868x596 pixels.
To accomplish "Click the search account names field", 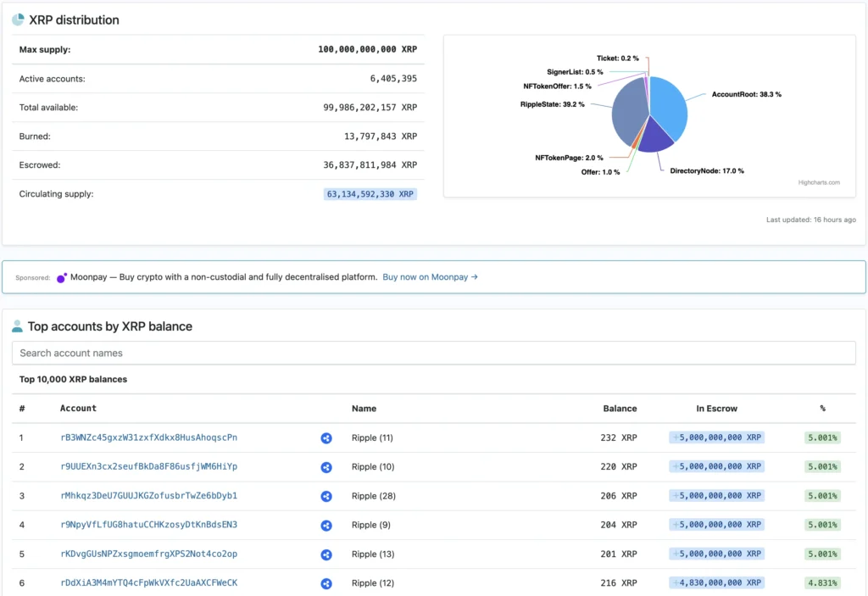I will pos(432,352).
